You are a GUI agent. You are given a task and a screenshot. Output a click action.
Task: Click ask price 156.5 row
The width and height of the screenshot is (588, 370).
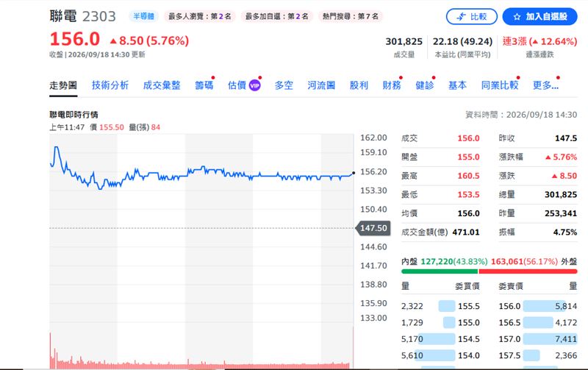click(x=538, y=323)
